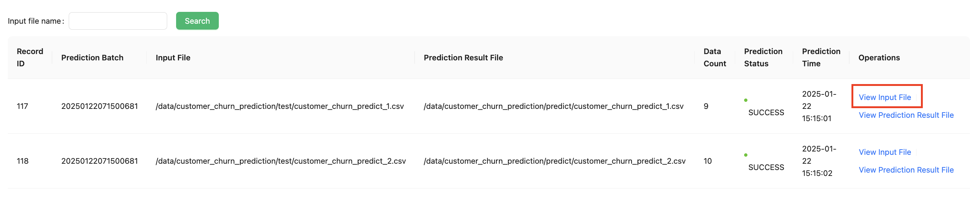This screenshot has width=980, height=200.
Task: Click the Input File column header
Action: click(x=173, y=58)
